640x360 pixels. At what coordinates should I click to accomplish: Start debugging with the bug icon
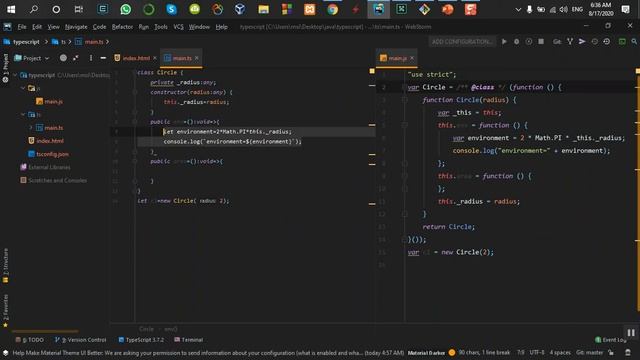point(517,42)
